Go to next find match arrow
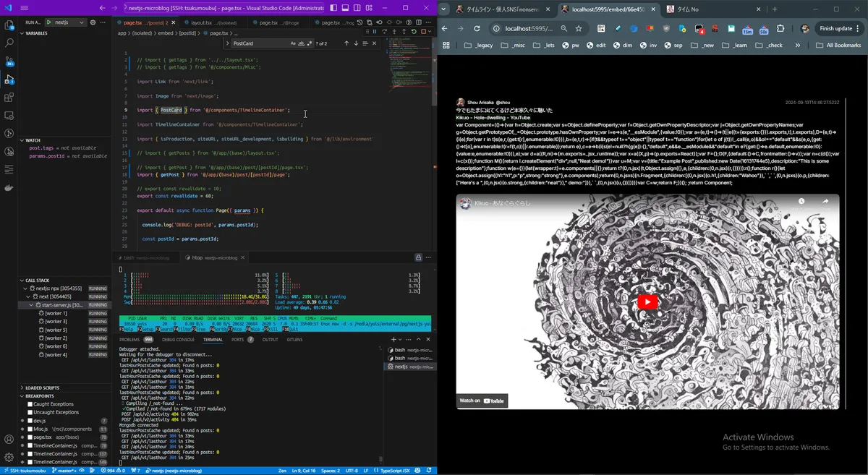Screen dimensions: 868x475 [356, 43]
